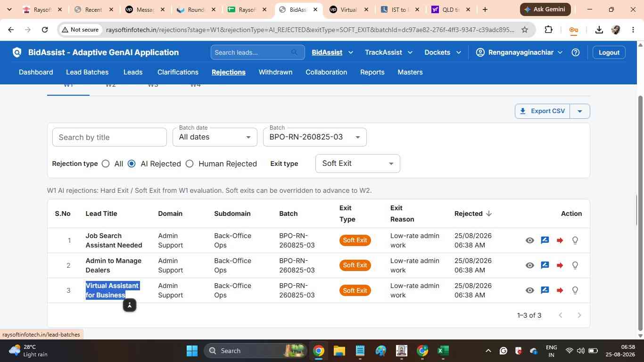Click the red arrow icon for Admin to Manage Dealers
The image size is (644, 362).
pos(560,265)
